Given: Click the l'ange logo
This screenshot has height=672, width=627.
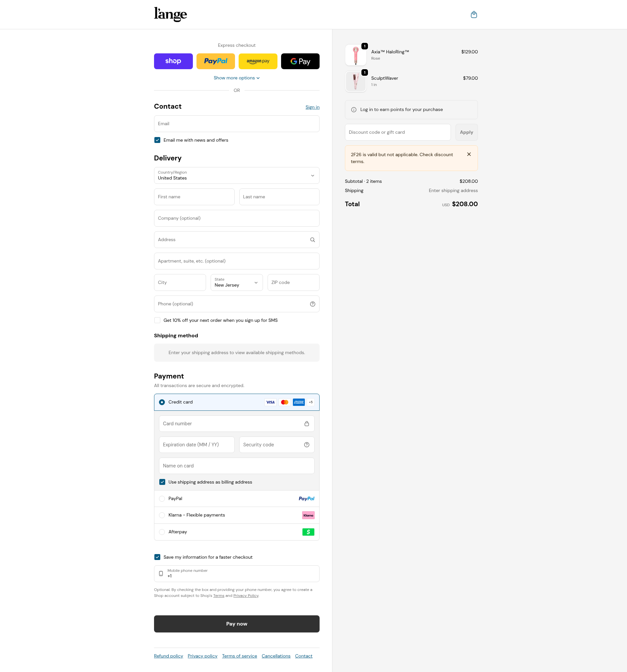Looking at the screenshot, I should tap(170, 14).
